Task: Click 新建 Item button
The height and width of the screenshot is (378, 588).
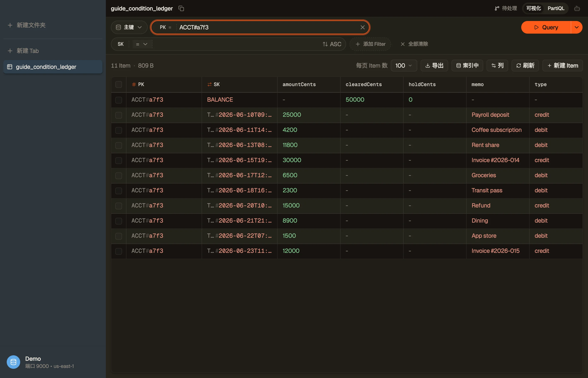Action: click(562, 66)
